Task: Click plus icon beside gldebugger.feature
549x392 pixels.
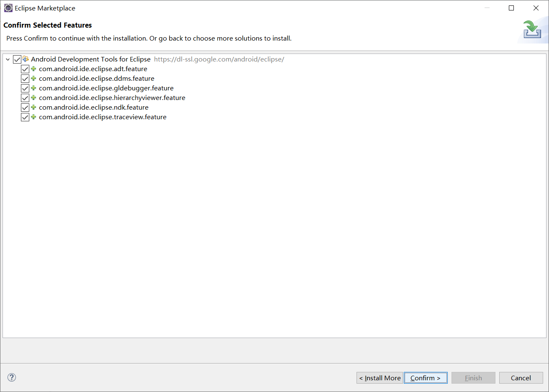Action: (x=33, y=88)
